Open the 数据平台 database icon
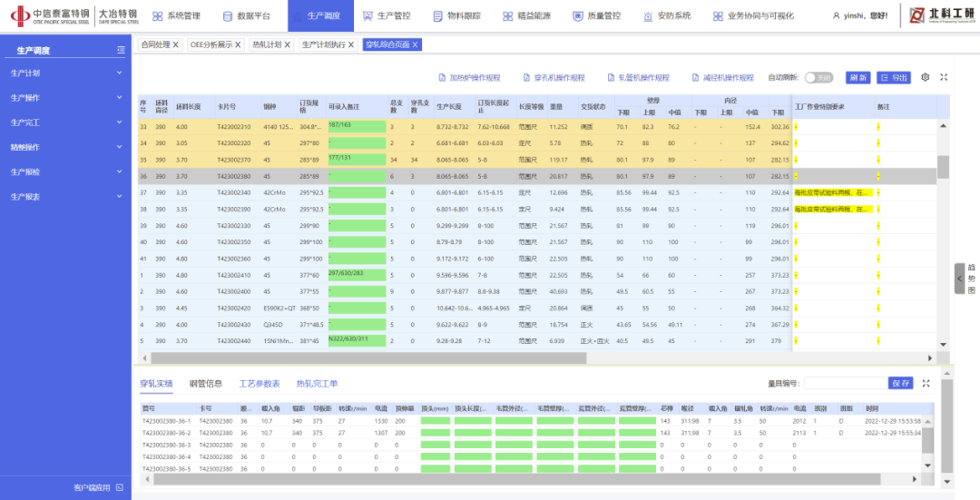Image resolution: width=980 pixels, height=500 pixels. pyautogui.click(x=227, y=15)
